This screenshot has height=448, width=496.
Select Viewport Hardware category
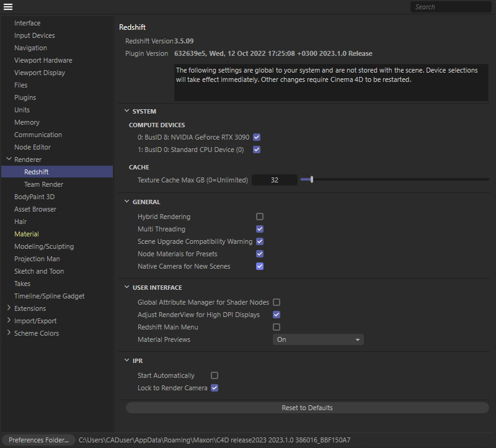[x=43, y=60]
